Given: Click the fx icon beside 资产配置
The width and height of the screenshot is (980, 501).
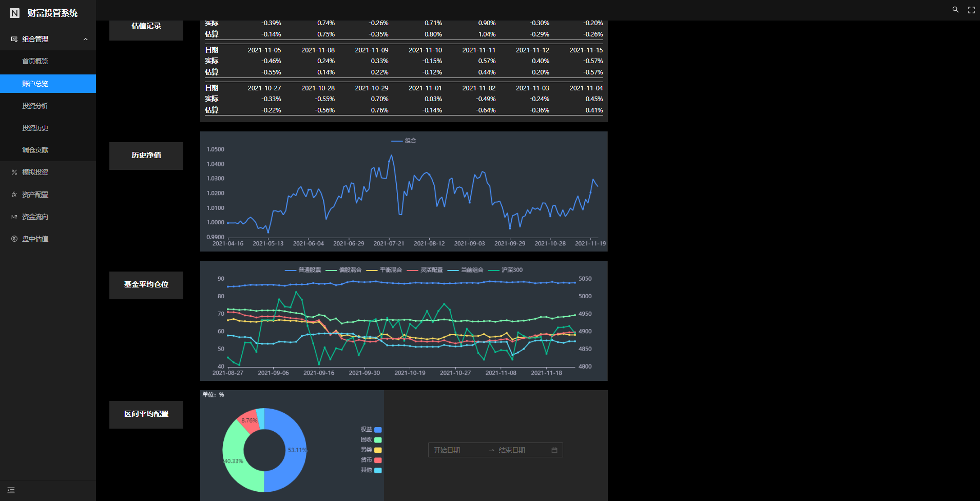Looking at the screenshot, I should tap(14, 195).
